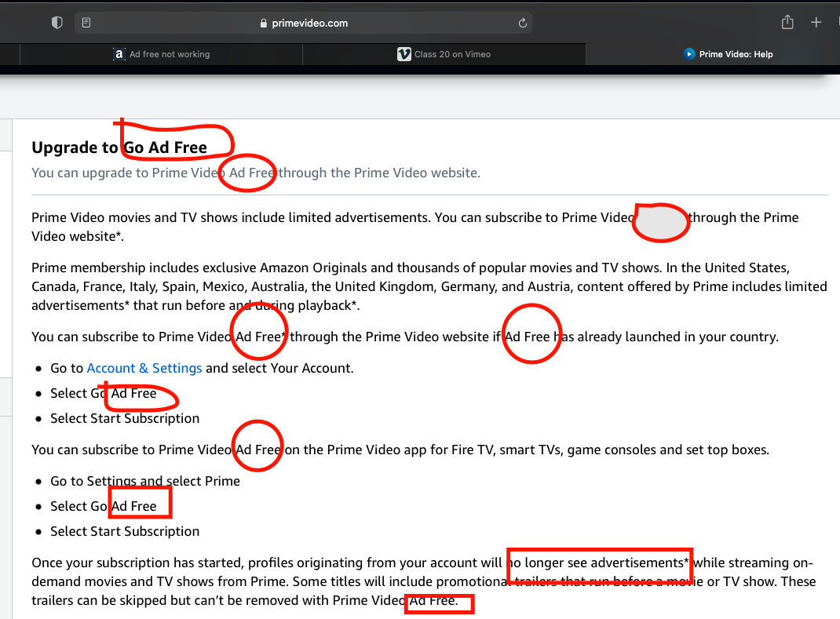
Task: Click the privacy report shield icon
Action: 57,23
